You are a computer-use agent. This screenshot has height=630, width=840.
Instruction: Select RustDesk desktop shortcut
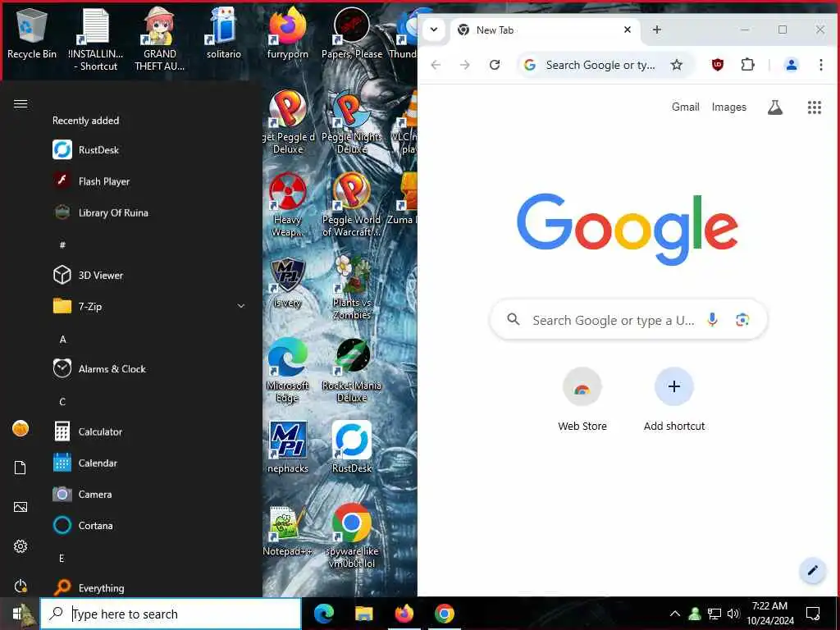click(352, 447)
